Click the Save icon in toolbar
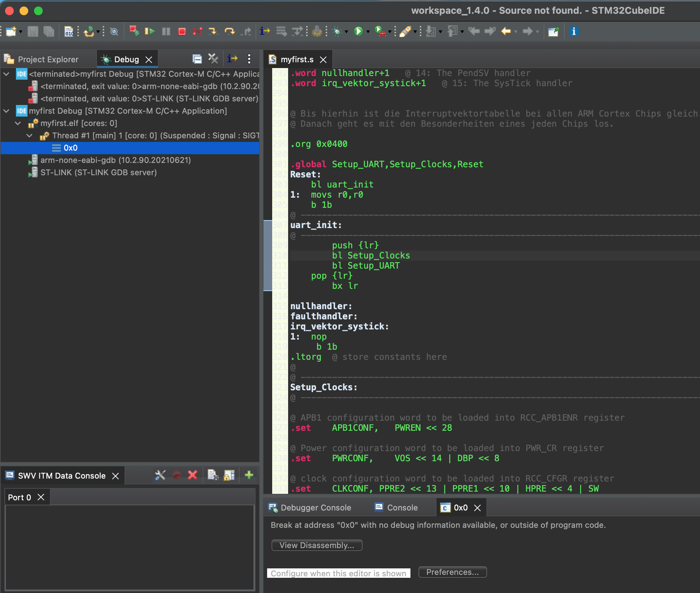This screenshot has height=593, width=700. click(33, 31)
